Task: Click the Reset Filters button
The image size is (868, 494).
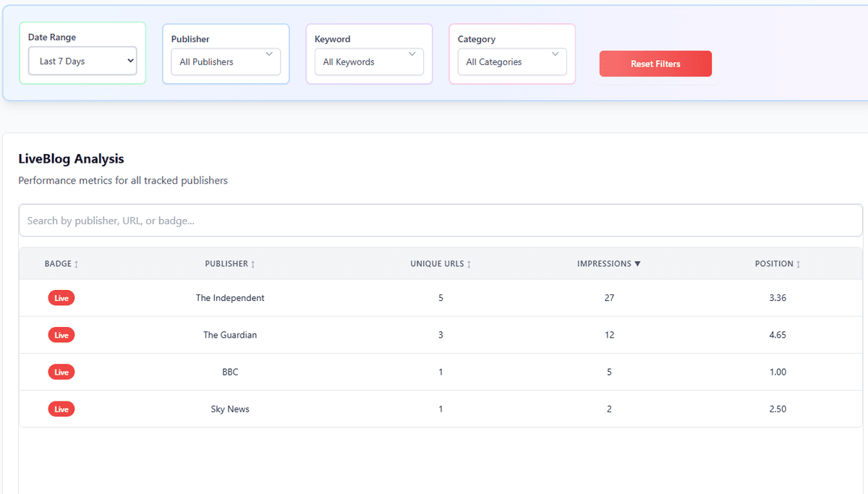Action: [655, 64]
